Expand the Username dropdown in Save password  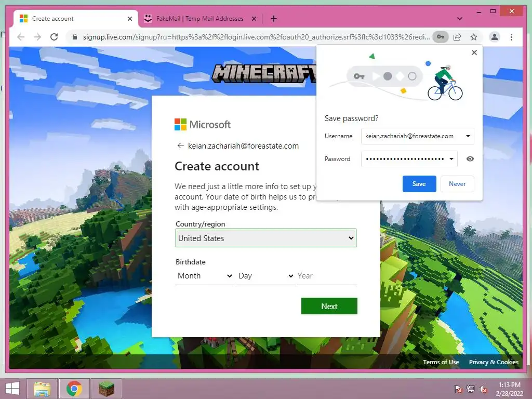click(x=468, y=136)
